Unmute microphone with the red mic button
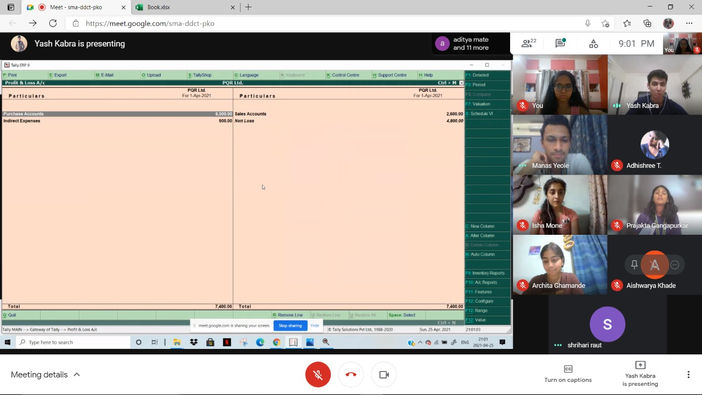The height and width of the screenshot is (395, 702). [x=318, y=374]
